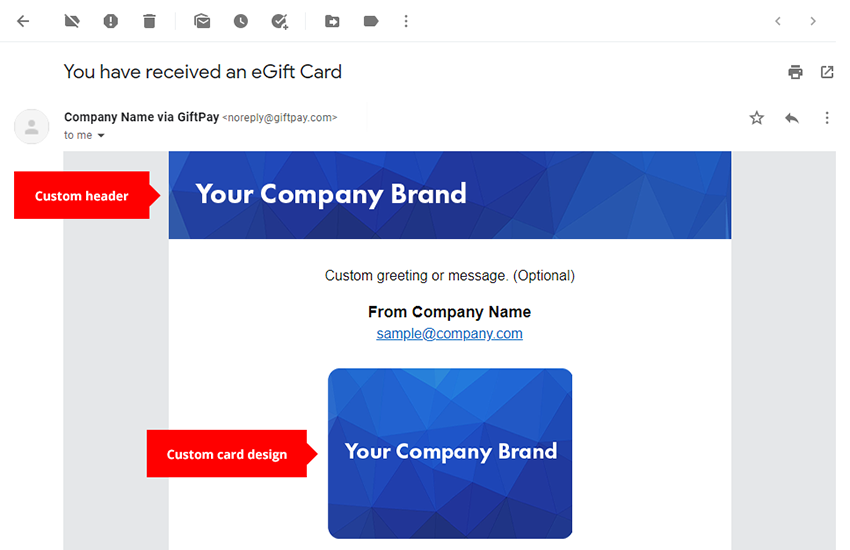Delete this email with trash icon
This screenshot has height=550, width=850.
click(x=149, y=21)
